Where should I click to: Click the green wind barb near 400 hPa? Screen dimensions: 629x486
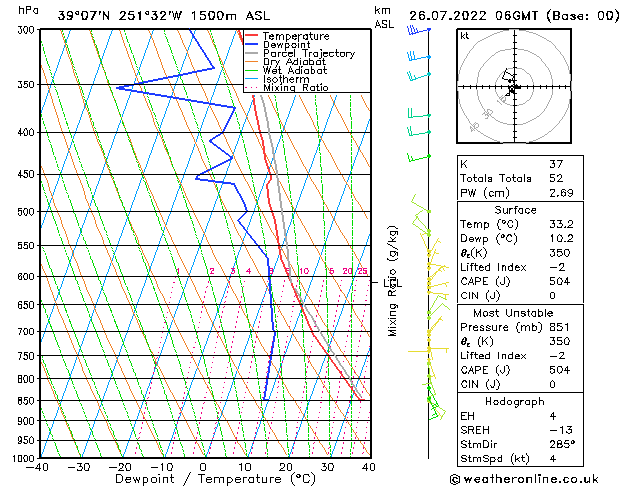click(419, 131)
